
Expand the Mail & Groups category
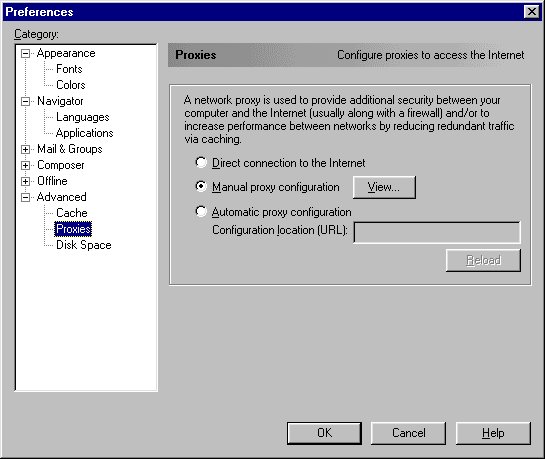coord(25,149)
